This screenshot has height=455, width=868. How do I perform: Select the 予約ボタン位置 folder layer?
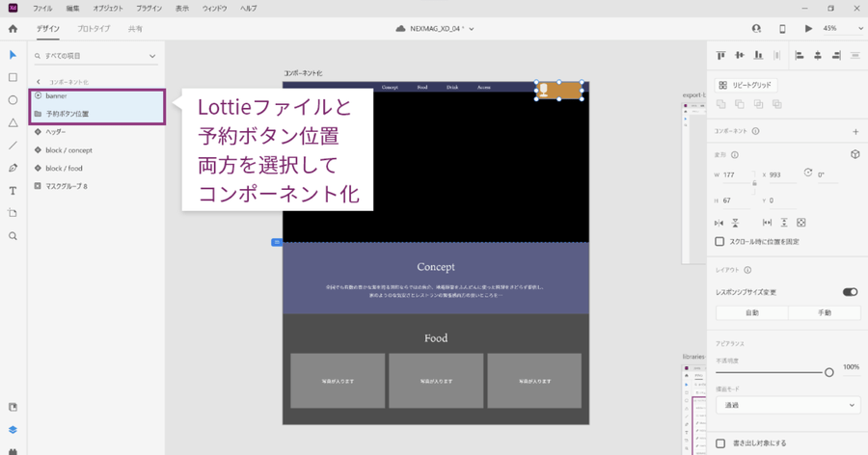tap(96, 114)
